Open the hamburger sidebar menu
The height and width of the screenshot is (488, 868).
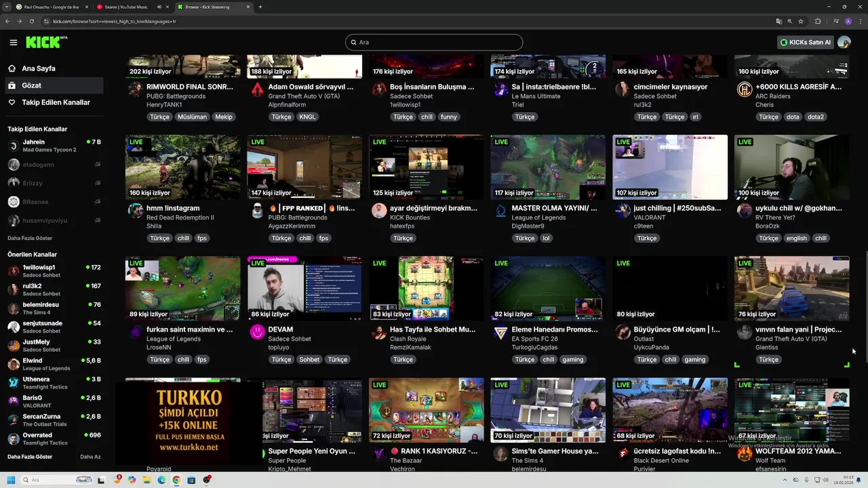pos(14,42)
